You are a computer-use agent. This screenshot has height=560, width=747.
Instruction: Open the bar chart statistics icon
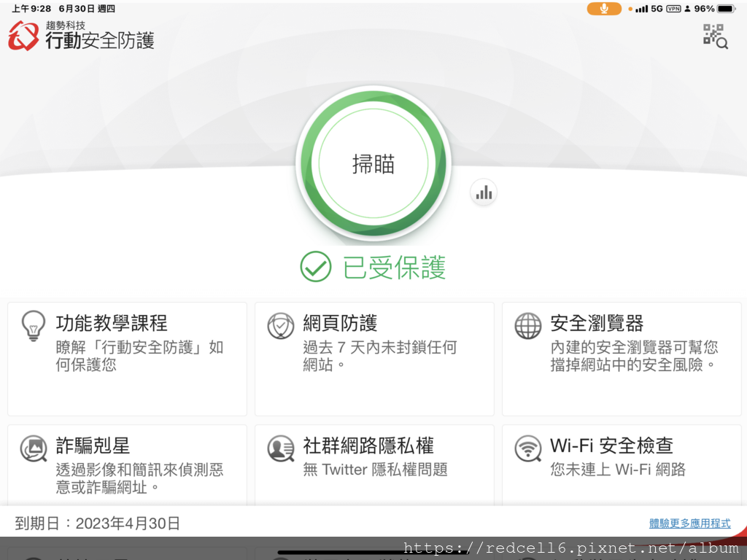484,192
